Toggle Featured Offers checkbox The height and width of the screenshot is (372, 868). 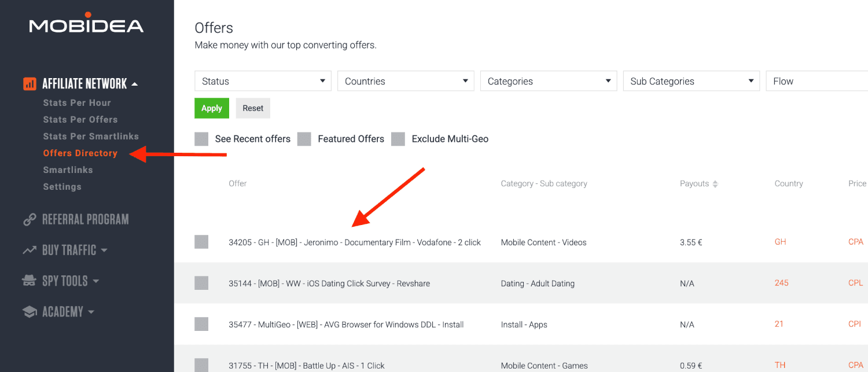coord(304,139)
